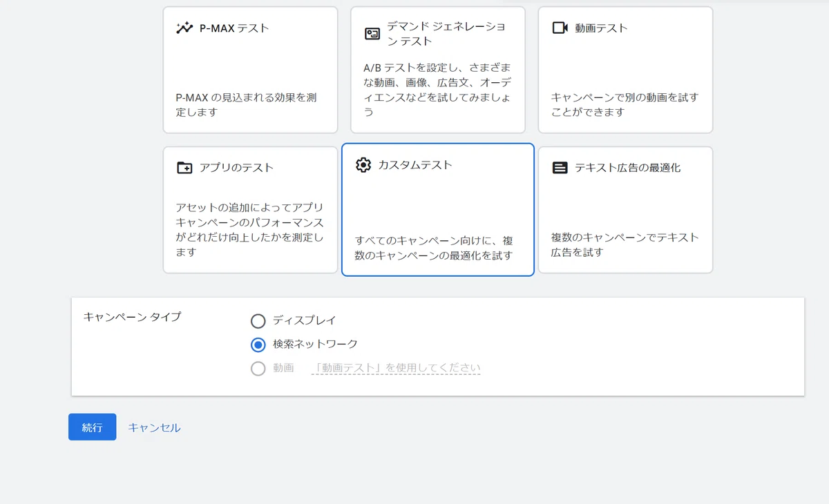The image size is (829, 504).
Task: Click the 検索ネットワーク option label
Action: pyautogui.click(x=315, y=344)
